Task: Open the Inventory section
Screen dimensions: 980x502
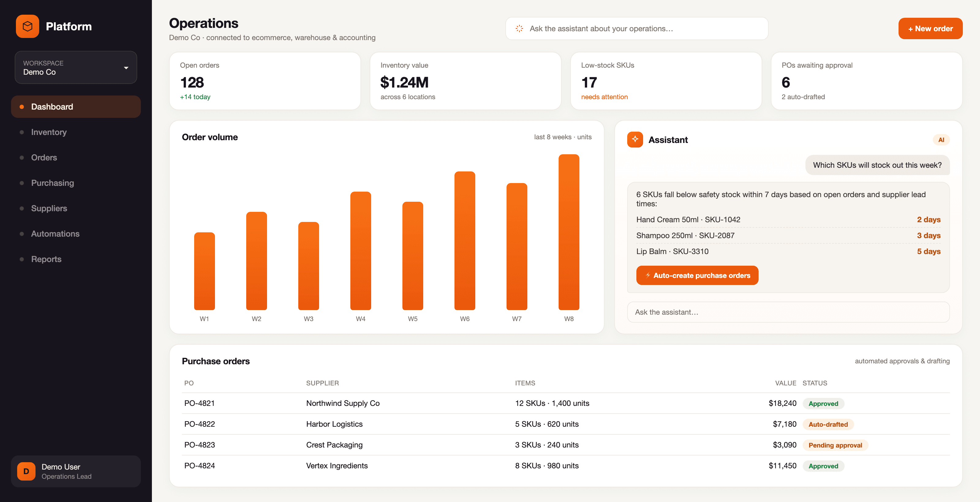Action: click(76, 132)
